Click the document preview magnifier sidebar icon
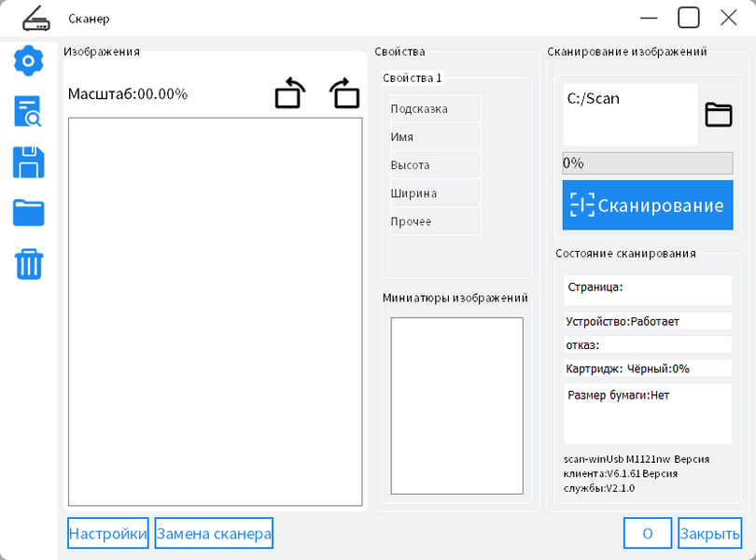756x560 pixels. pos(28,111)
